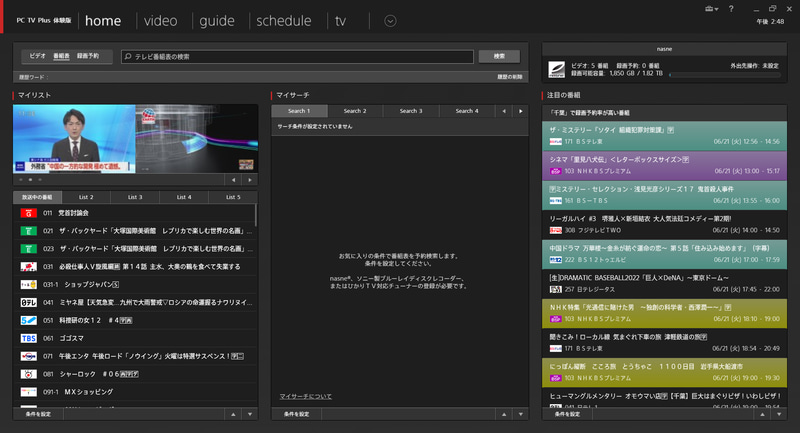
Task: Go to next My Search tab set
Action: coord(520,111)
